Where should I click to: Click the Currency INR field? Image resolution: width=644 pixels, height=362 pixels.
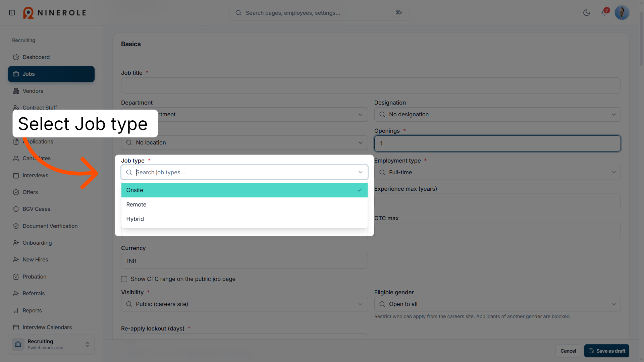[244, 261]
